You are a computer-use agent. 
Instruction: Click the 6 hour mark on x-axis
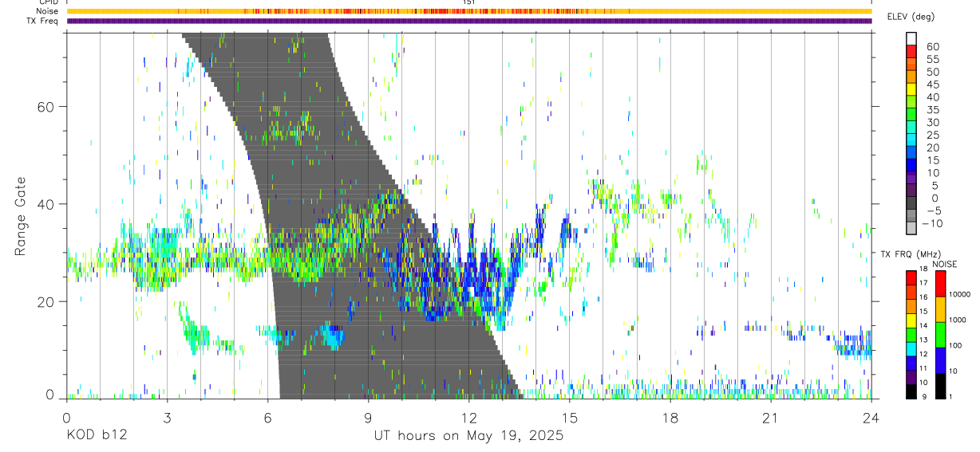268,417
